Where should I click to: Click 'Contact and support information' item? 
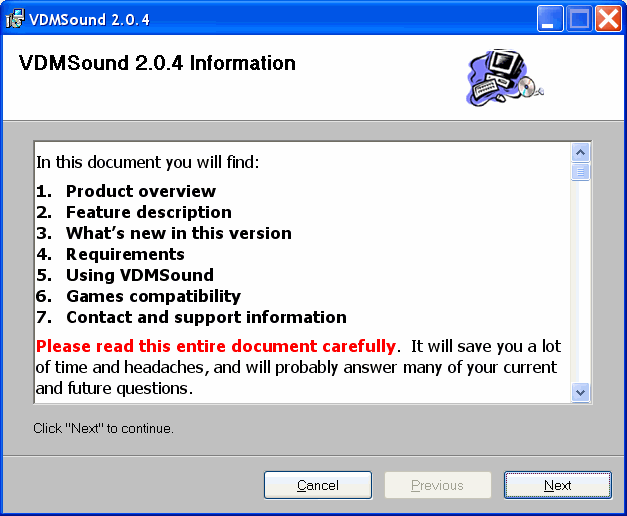pos(206,317)
